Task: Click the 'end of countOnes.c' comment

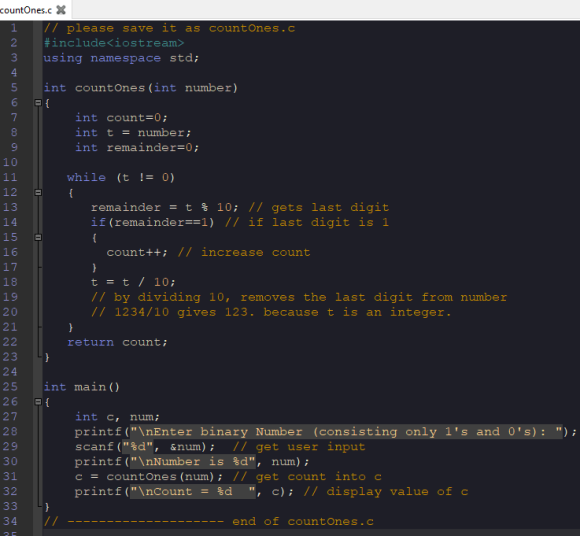Action: pyautogui.click(x=303, y=522)
